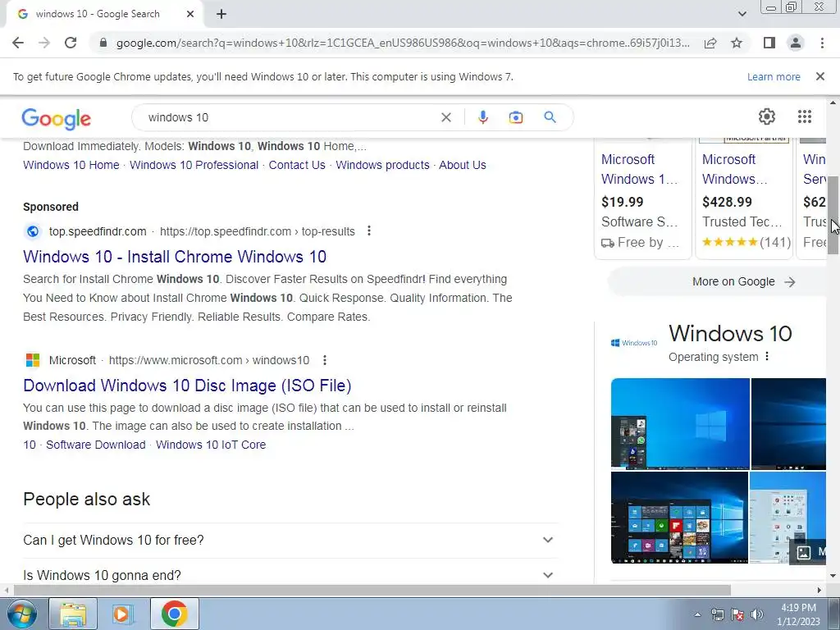Click the Microsoft favicon in results

point(33,360)
